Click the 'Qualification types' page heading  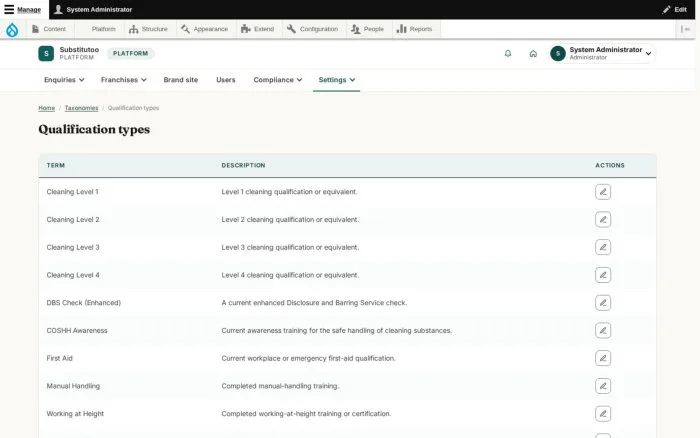[x=94, y=129]
